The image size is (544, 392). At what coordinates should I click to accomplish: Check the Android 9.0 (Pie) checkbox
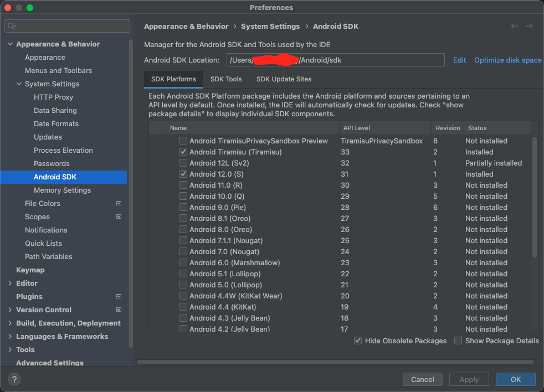183,207
